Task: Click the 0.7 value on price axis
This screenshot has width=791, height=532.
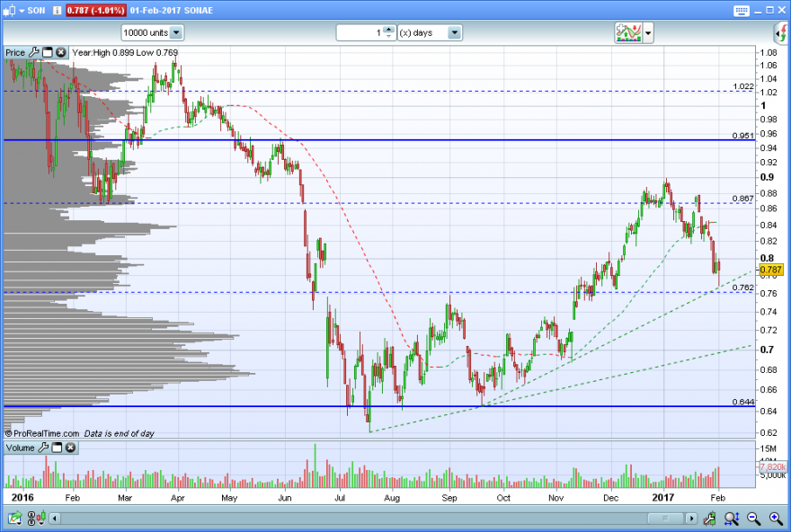Action: tap(767, 350)
